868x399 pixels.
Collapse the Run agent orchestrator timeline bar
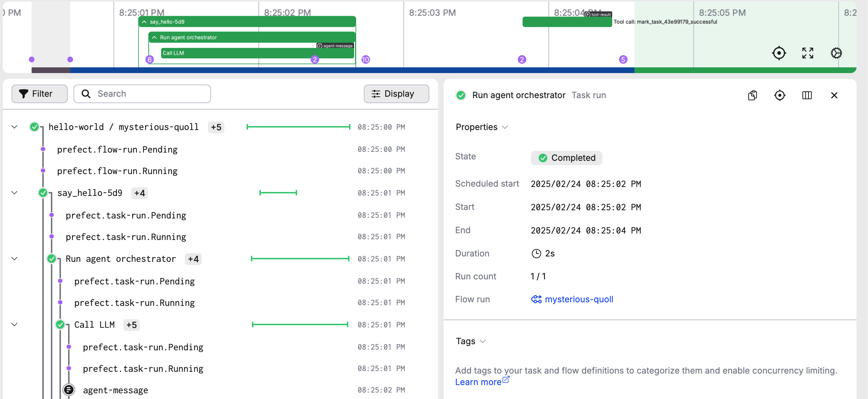point(154,37)
